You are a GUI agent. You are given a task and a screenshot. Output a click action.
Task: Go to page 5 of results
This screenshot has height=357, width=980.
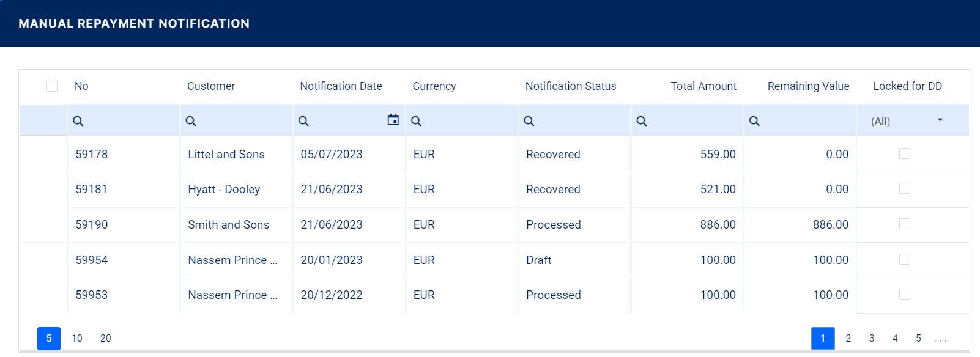tap(918, 339)
